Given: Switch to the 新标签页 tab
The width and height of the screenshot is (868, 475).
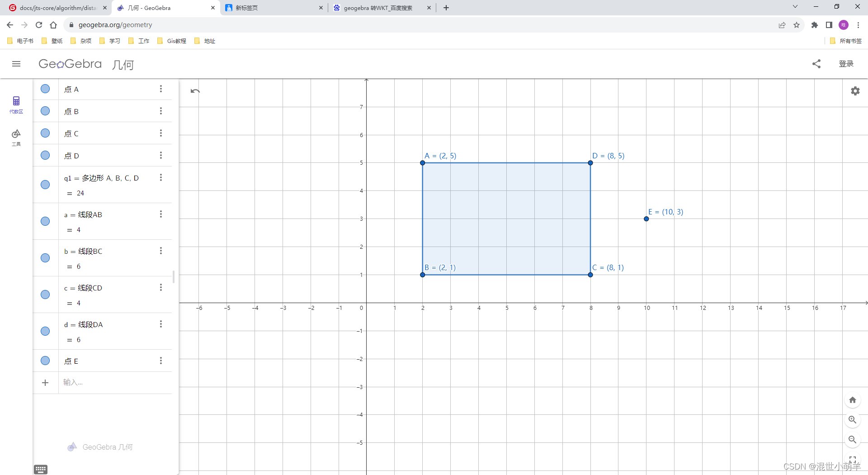Looking at the screenshot, I should 273,8.
